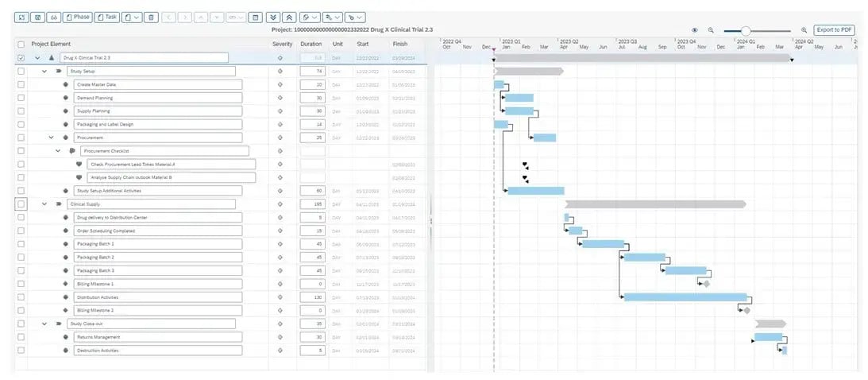Click the Gantt zoom slider handle
This screenshot has width=868, height=380.
(745, 30)
